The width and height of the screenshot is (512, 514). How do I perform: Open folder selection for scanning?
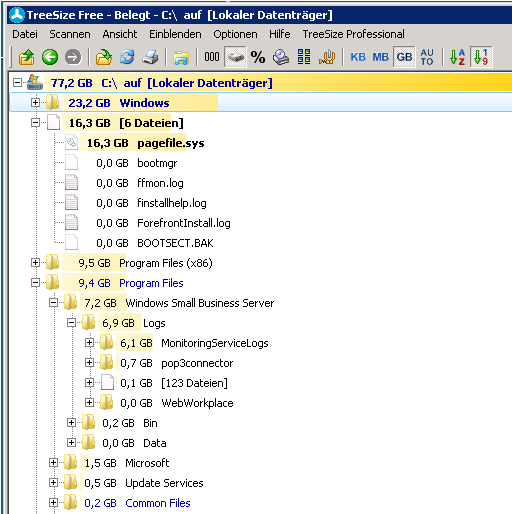104,57
